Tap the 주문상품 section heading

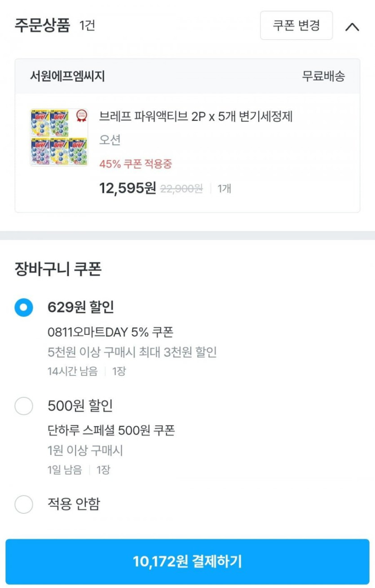(43, 25)
